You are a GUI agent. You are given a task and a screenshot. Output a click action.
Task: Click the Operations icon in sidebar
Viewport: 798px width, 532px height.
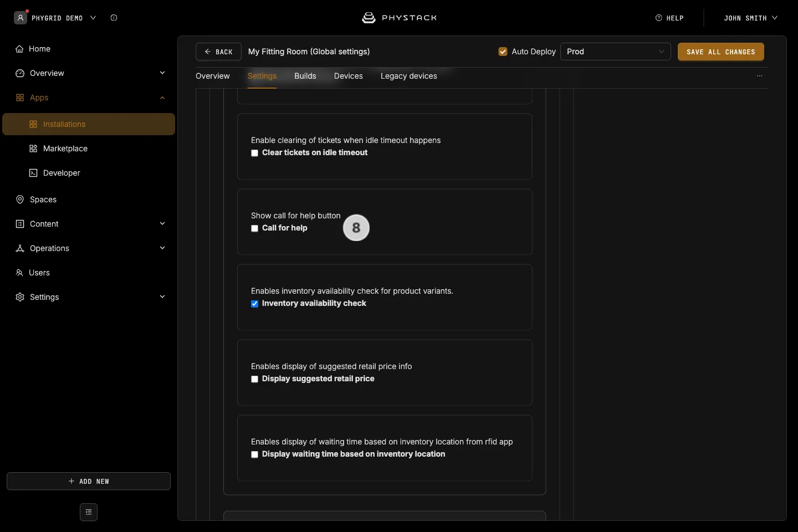click(x=20, y=248)
